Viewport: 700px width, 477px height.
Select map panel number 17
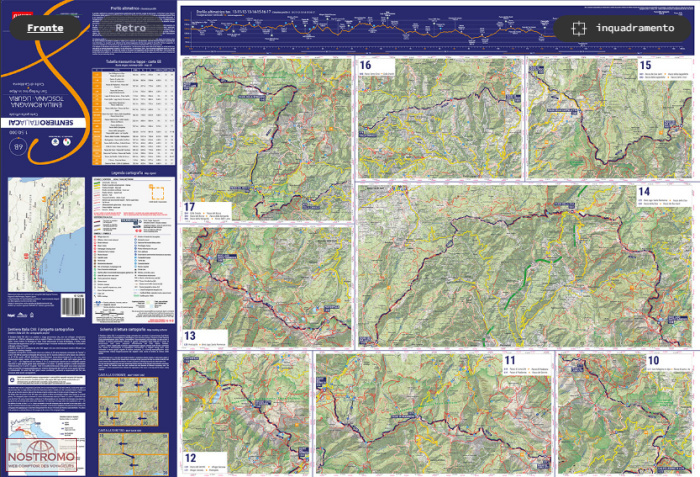pos(267,140)
